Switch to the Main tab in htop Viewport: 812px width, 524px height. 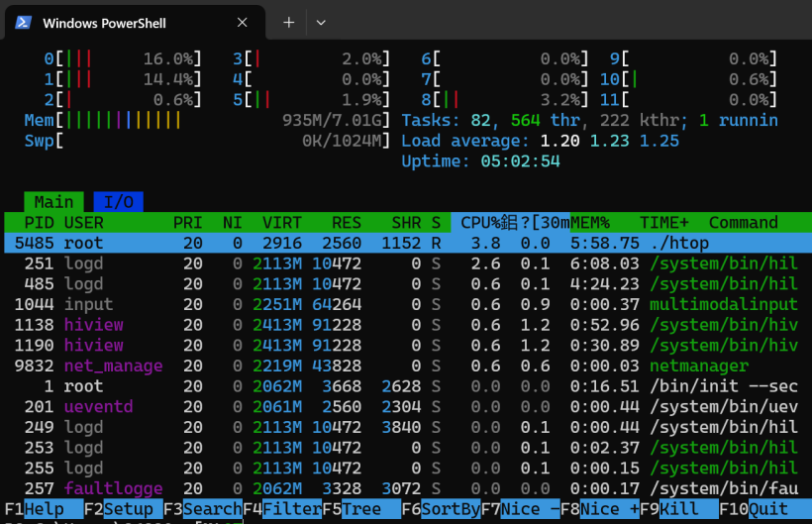pos(53,202)
